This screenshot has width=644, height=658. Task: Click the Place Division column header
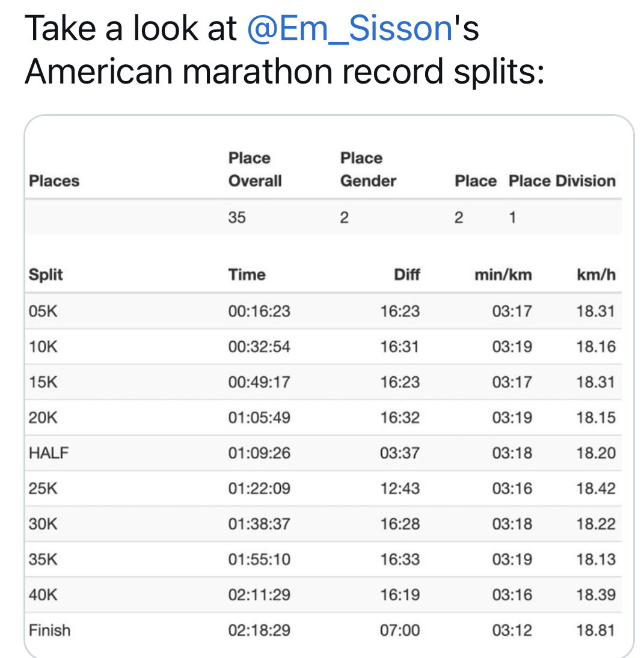pyautogui.click(x=562, y=181)
